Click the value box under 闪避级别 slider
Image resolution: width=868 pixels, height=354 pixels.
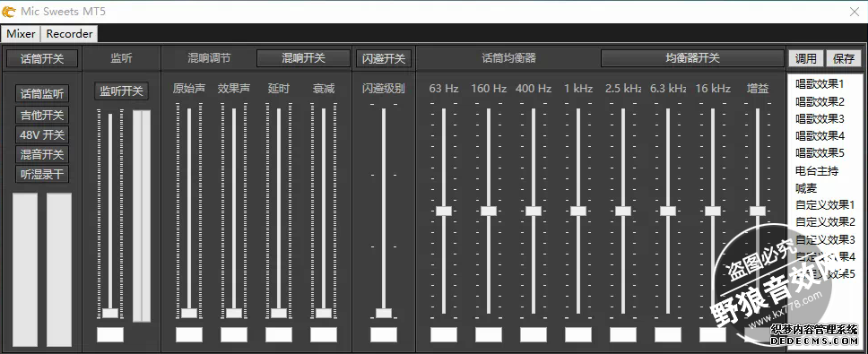click(x=384, y=334)
